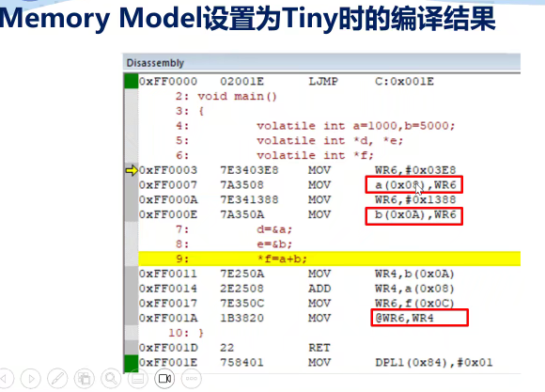The height and width of the screenshot is (392, 545).
Task: Click address 0xFF001E
Action: click(168, 363)
